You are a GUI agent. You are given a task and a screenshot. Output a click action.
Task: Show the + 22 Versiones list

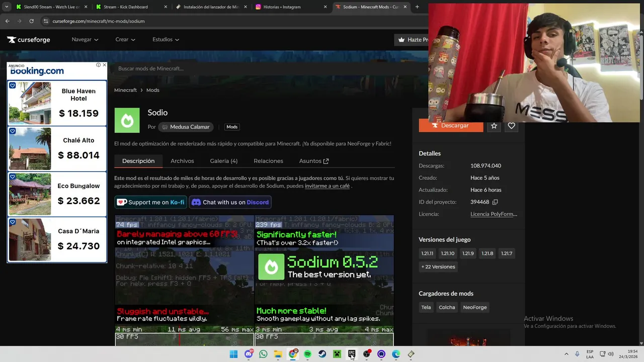tap(438, 267)
